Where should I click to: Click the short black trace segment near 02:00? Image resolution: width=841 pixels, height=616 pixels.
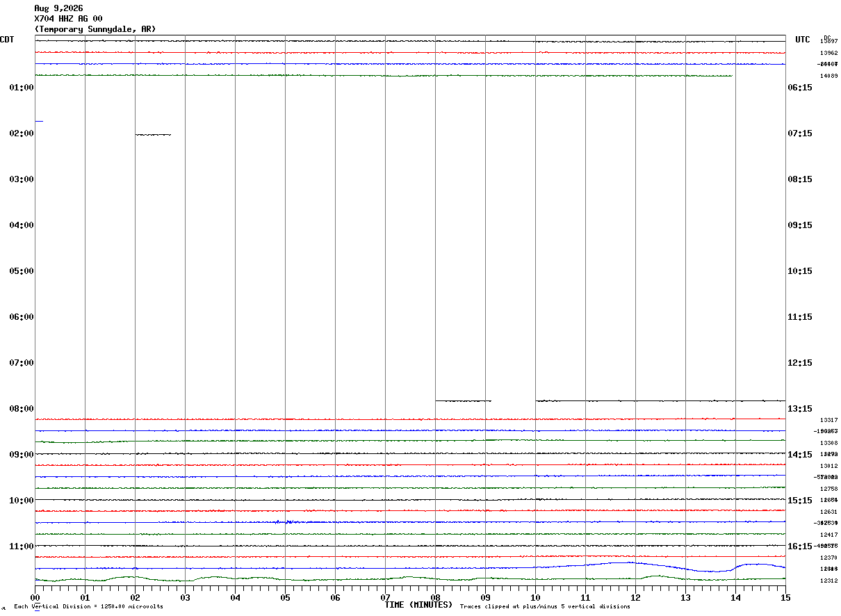pos(153,134)
